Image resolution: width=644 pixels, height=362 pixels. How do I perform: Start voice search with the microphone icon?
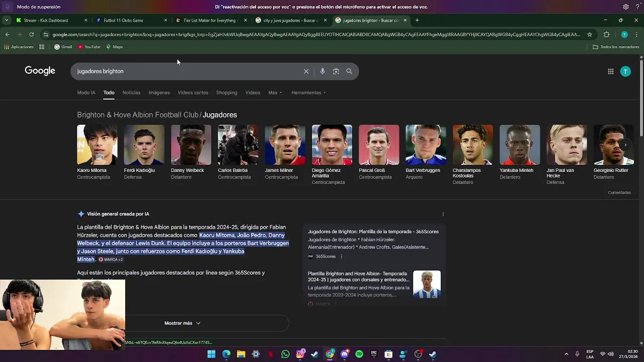tap(323, 71)
